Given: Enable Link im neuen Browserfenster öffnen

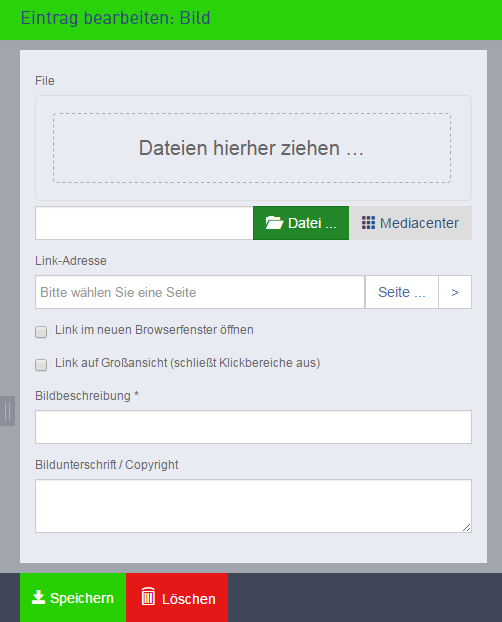Looking at the screenshot, I should 41,332.
